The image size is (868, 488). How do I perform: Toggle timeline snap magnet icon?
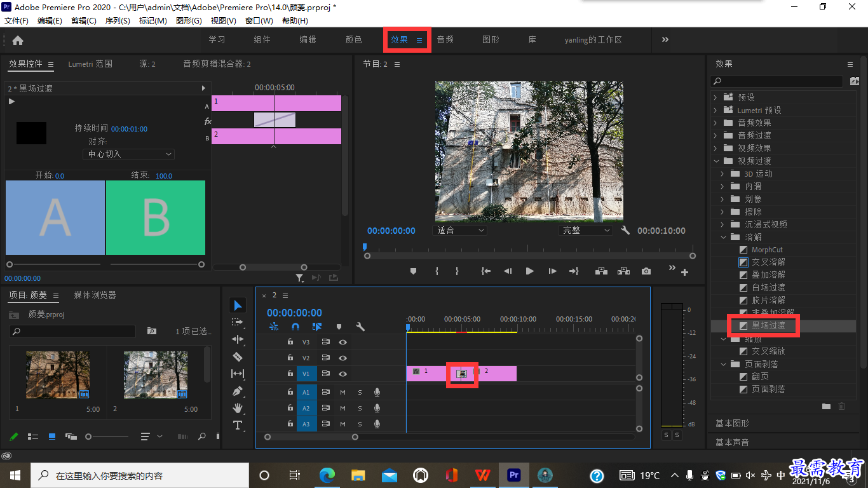point(295,327)
